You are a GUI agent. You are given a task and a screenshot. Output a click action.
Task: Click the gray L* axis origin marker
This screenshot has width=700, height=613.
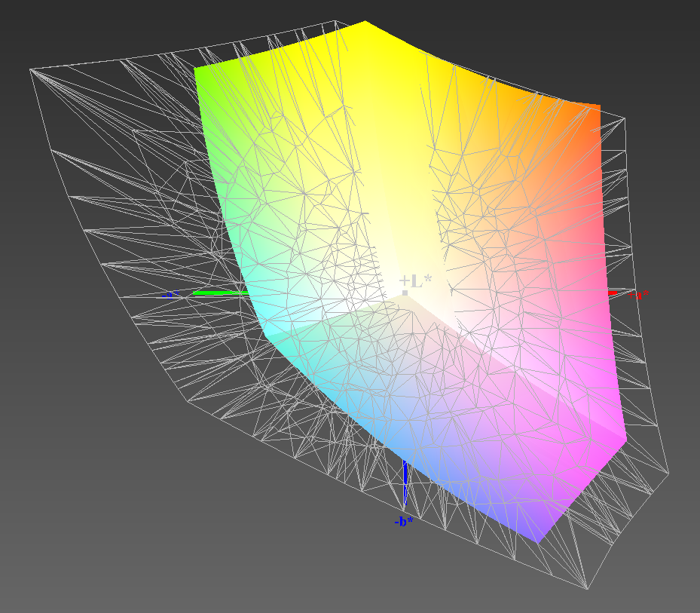(405, 293)
